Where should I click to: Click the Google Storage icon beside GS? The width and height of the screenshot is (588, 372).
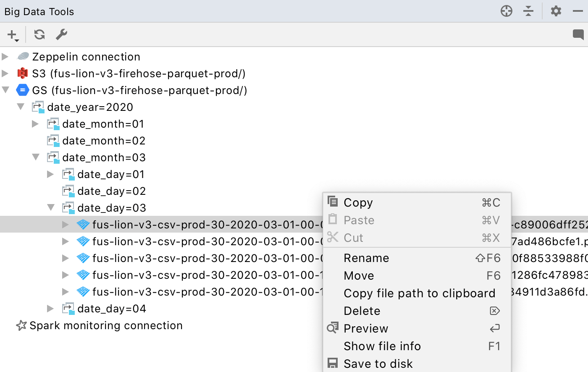coord(22,90)
